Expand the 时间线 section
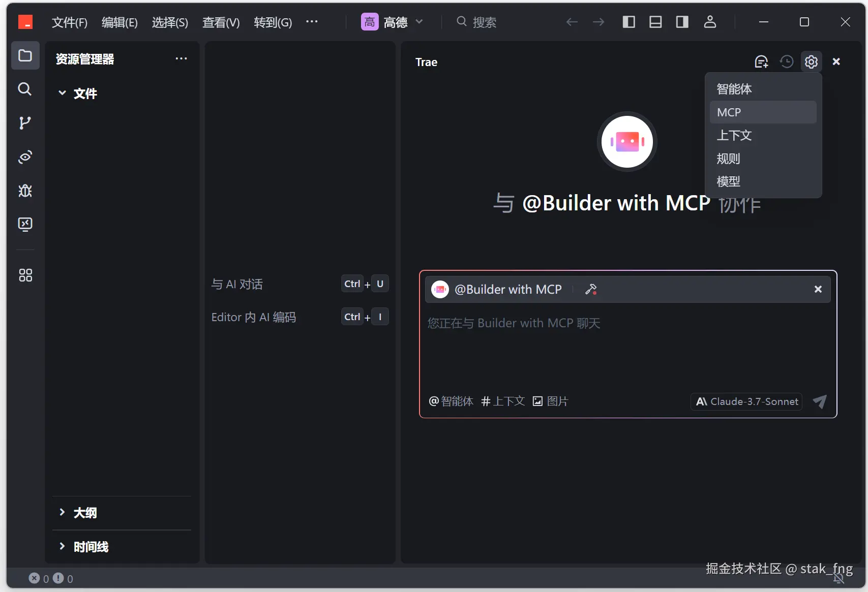Screen dimensions: 868x592 pos(84,547)
